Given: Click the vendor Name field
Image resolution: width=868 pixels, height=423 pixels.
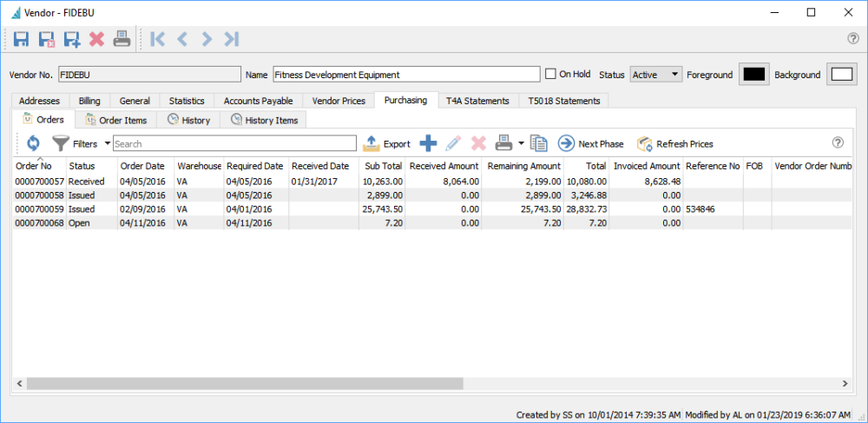Looking at the screenshot, I should pos(406,74).
